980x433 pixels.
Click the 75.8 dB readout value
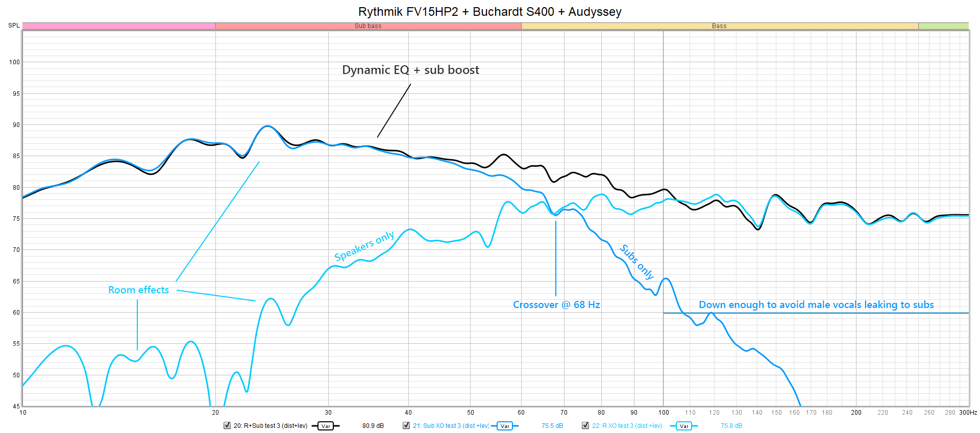(x=731, y=426)
